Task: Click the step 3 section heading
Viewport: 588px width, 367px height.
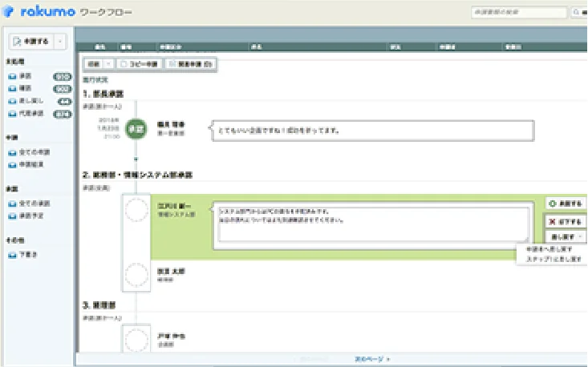Action: point(99,305)
